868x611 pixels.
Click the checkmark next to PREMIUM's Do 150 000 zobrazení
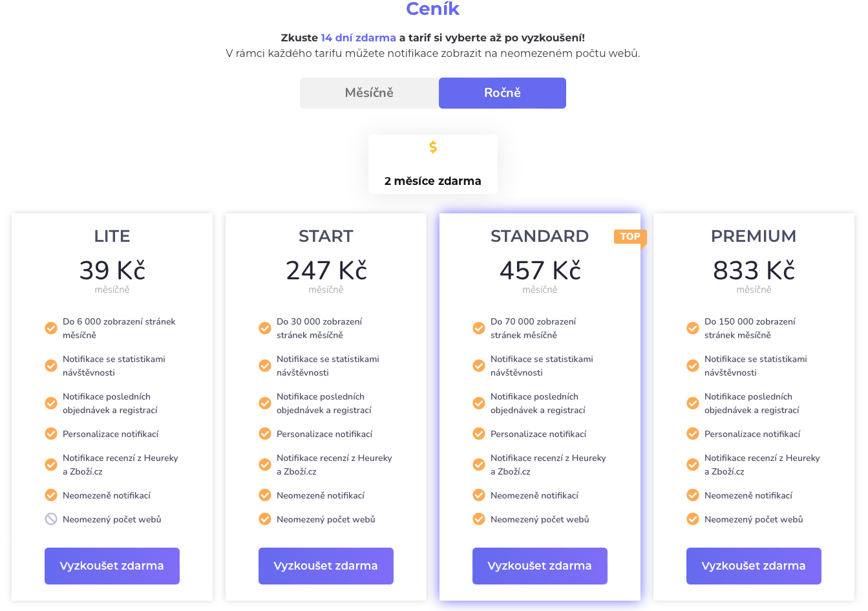click(693, 328)
